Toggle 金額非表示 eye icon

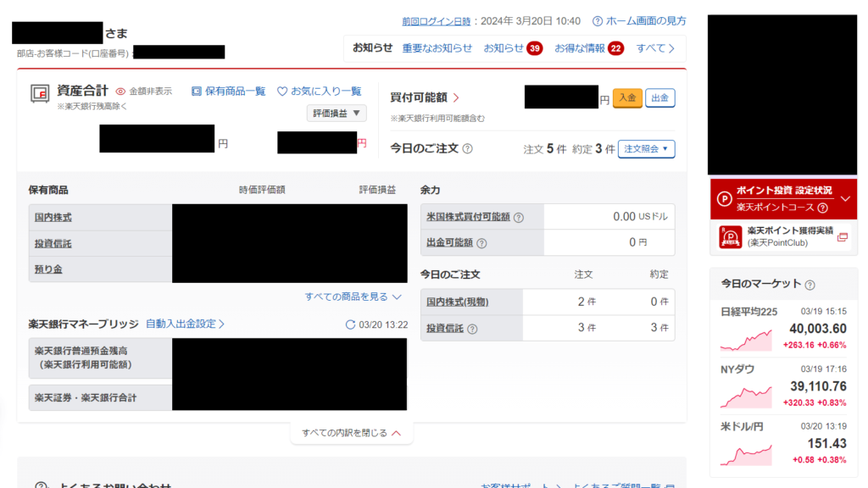[120, 91]
